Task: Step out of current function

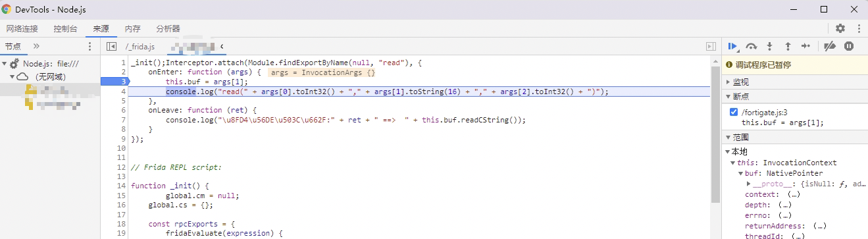Action: pos(787,46)
